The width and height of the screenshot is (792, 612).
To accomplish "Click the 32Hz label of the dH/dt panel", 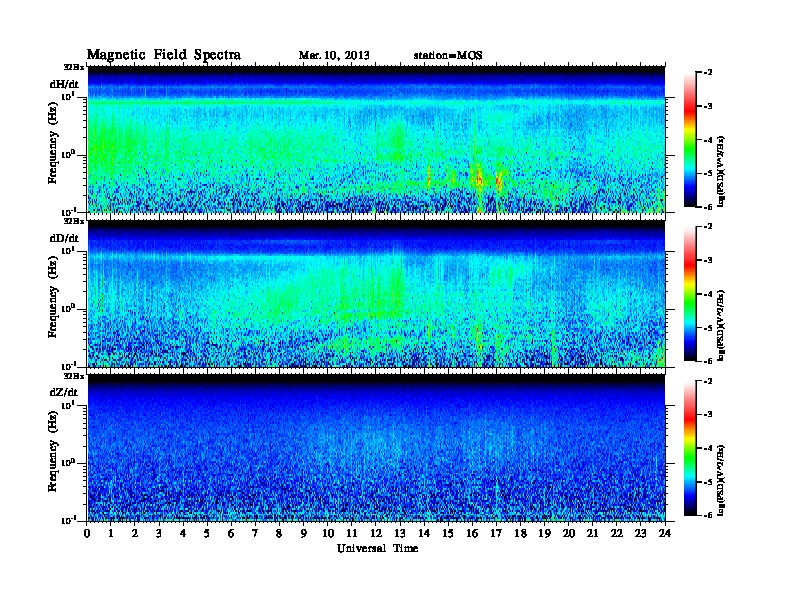I will coord(74,67).
